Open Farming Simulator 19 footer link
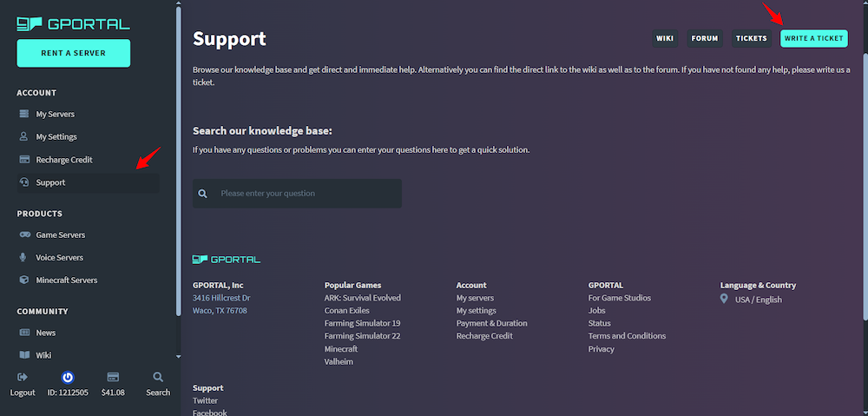Viewport: 868px width, 416px height. (x=363, y=323)
